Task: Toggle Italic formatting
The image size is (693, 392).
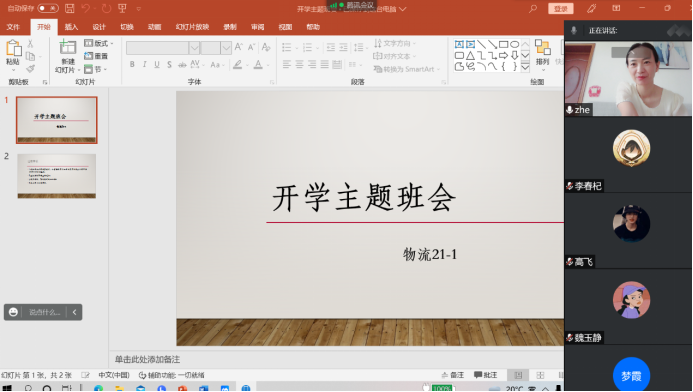Action: (144, 65)
